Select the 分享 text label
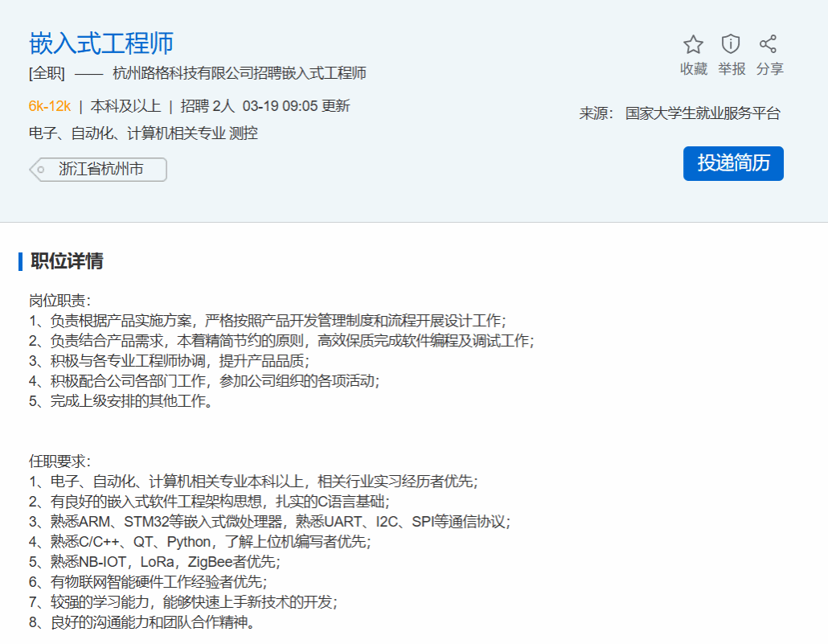 click(x=769, y=69)
